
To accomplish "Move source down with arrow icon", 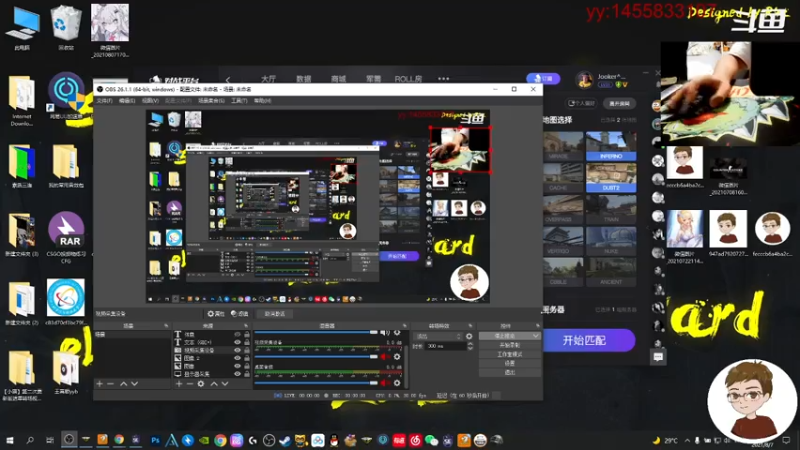I will (x=225, y=384).
